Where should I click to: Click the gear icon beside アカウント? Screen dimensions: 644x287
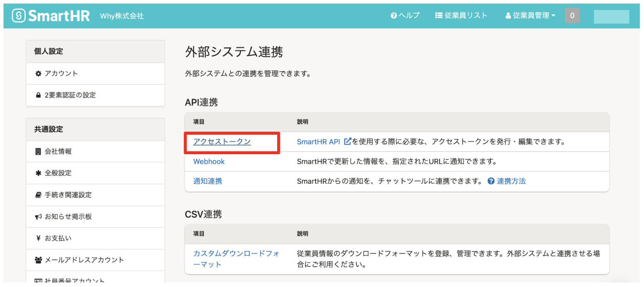click(38, 73)
